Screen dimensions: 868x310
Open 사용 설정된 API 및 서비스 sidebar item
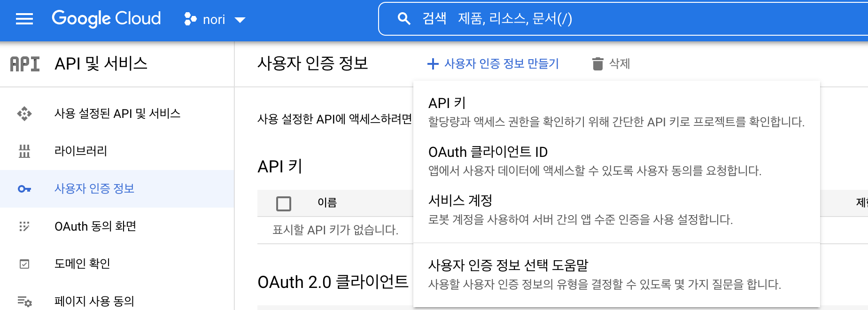pyautogui.click(x=117, y=114)
